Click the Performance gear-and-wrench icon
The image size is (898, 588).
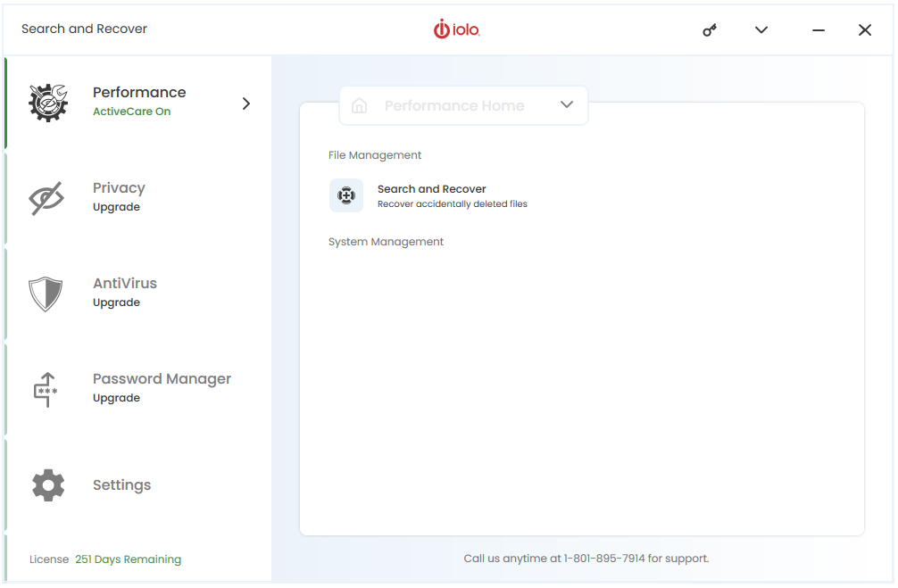48,103
